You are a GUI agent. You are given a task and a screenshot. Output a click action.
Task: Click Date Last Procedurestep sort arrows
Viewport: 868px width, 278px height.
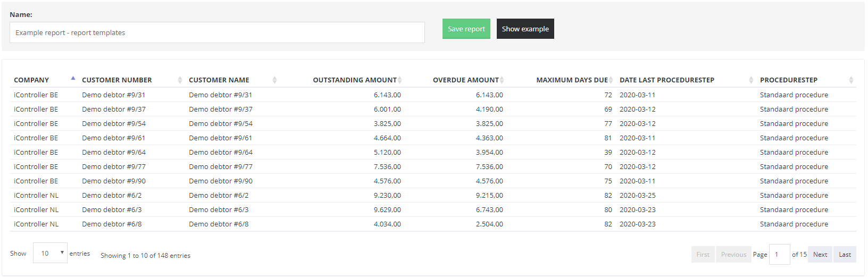click(x=751, y=80)
